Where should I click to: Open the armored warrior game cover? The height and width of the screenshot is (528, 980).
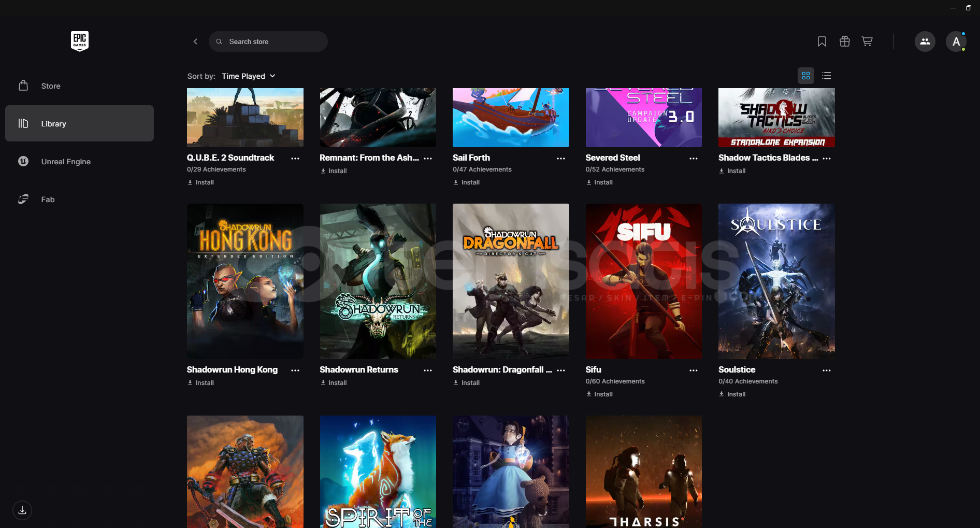245,472
